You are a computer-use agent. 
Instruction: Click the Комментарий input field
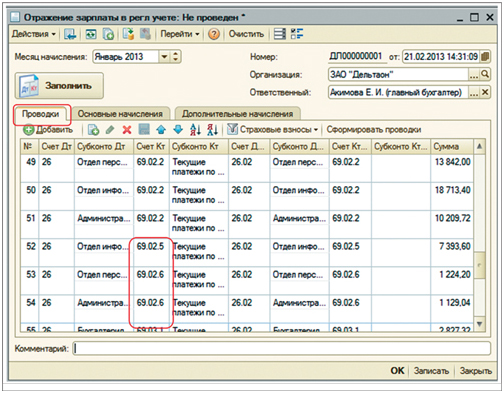coord(282,348)
